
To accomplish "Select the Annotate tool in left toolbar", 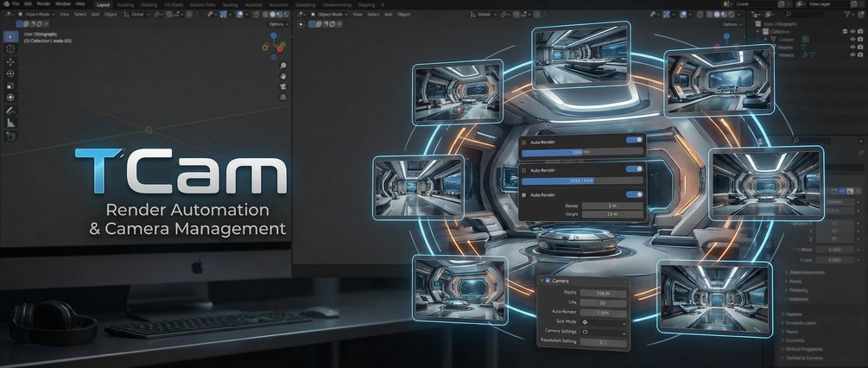I will tap(10, 110).
